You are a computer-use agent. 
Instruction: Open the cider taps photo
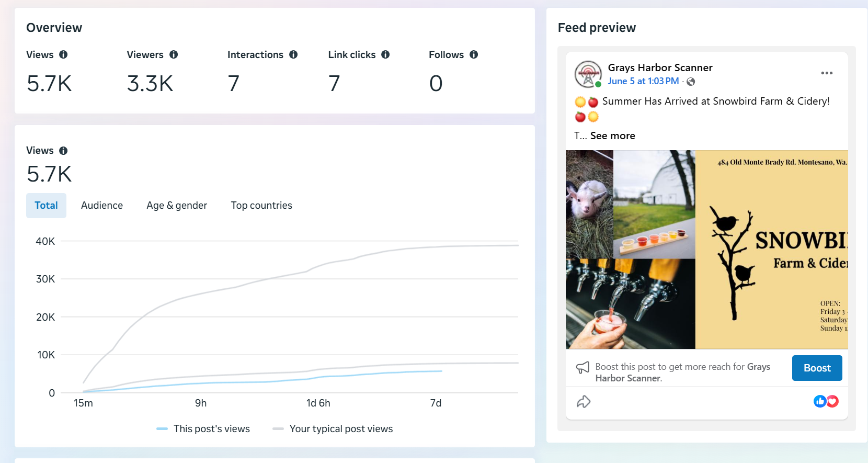631,304
